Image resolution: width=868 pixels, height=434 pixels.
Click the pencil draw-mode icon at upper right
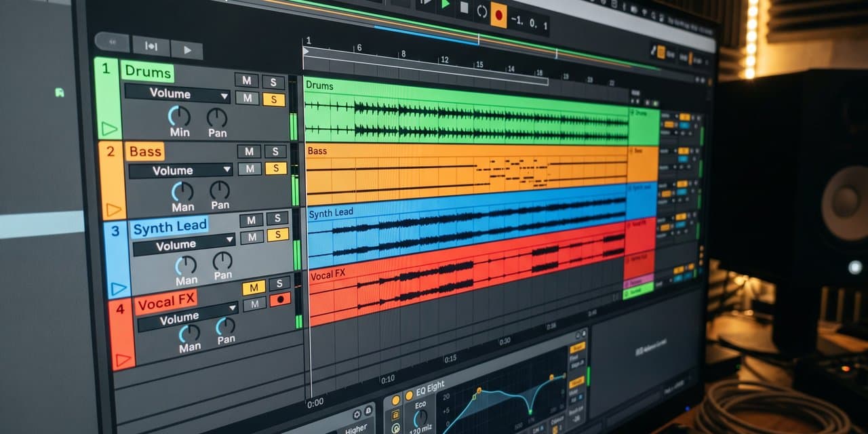(652, 49)
